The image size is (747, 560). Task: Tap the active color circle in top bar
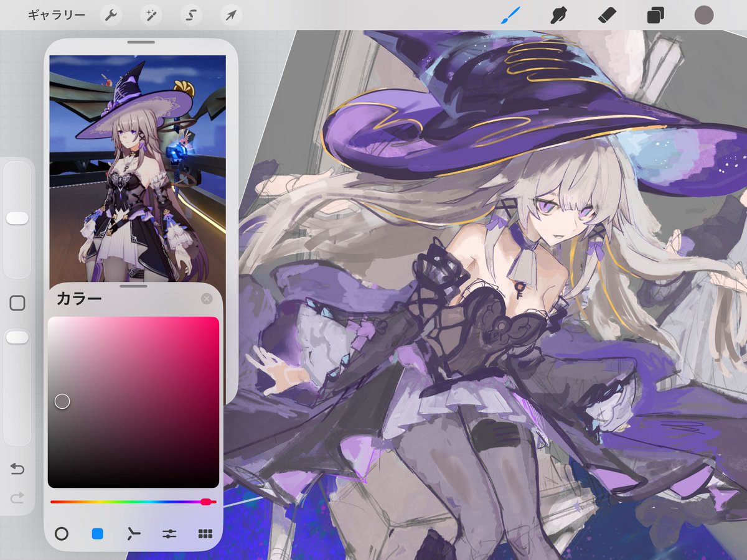(703, 15)
